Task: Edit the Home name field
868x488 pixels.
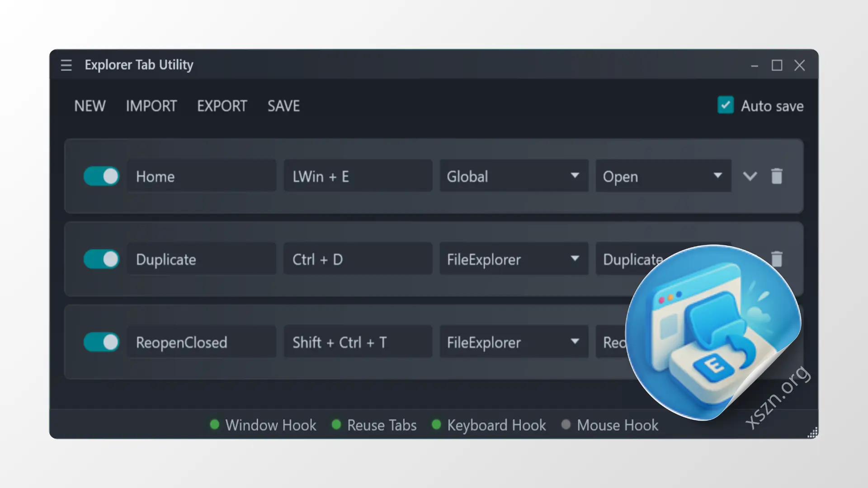Action: [202, 176]
